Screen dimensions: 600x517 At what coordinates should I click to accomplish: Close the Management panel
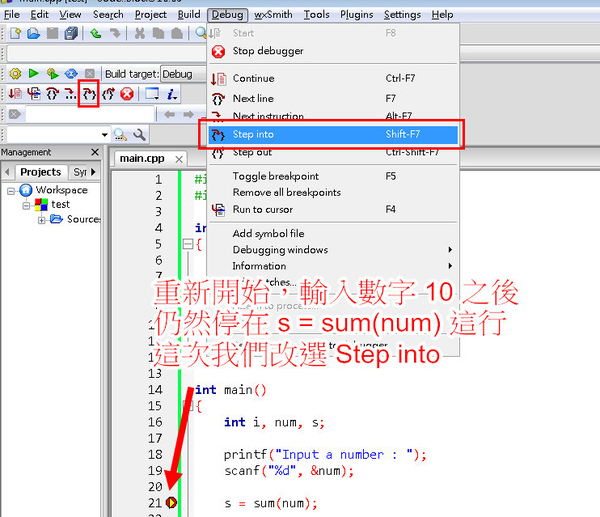point(95,152)
